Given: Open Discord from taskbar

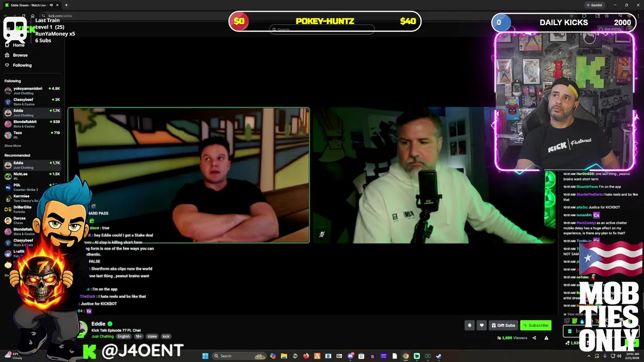Looking at the screenshot, I should pos(351,356).
